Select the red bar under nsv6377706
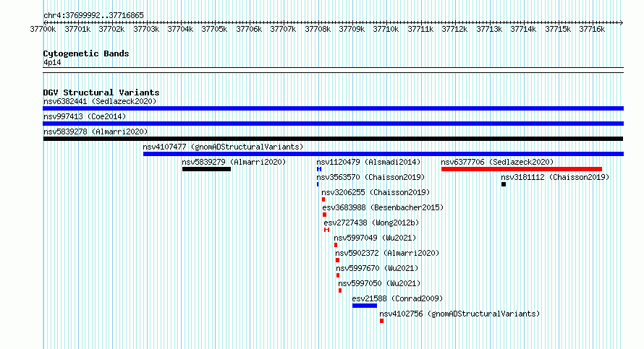644x349 pixels. click(x=522, y=169)
